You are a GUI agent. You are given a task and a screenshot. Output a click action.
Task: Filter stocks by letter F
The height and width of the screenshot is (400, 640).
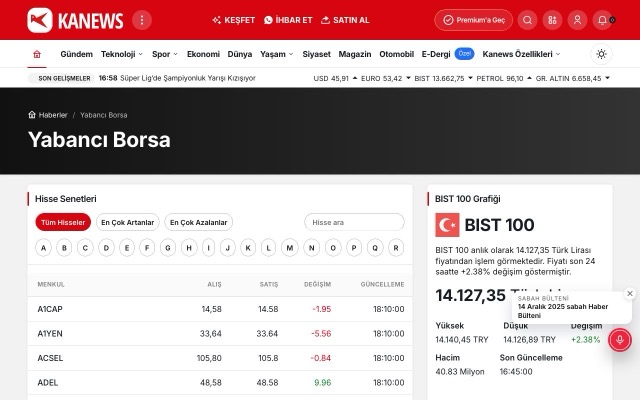point(147,248)
